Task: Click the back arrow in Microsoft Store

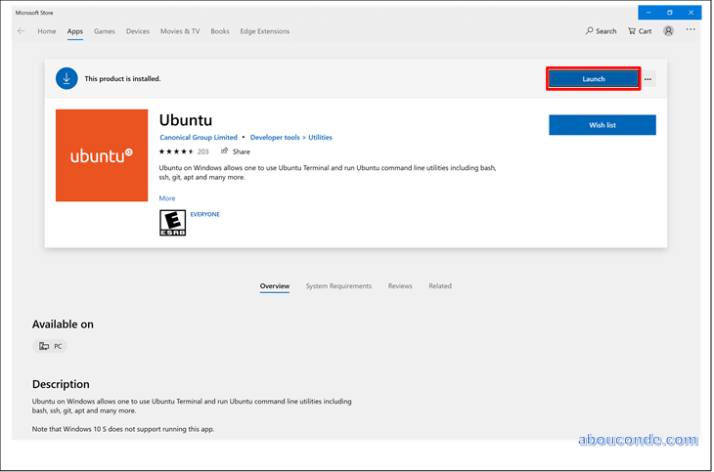Action: pyautogui.click(x=21, y=31)
